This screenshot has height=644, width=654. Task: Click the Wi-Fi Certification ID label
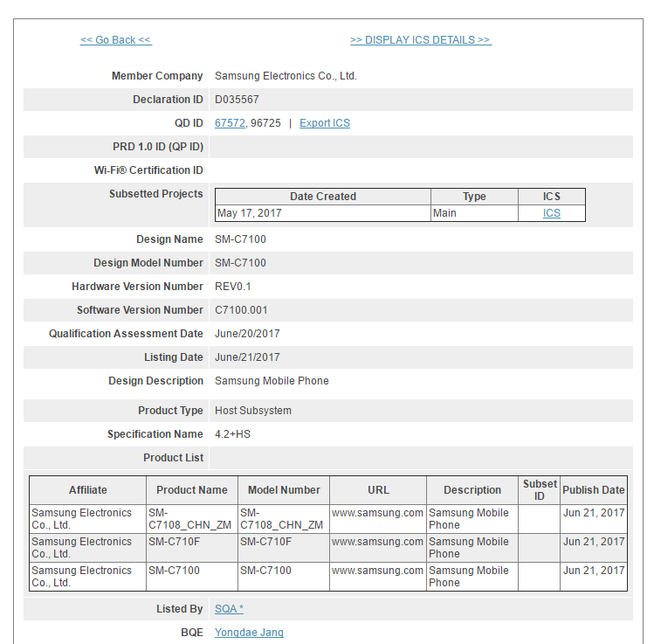(148, 170)
